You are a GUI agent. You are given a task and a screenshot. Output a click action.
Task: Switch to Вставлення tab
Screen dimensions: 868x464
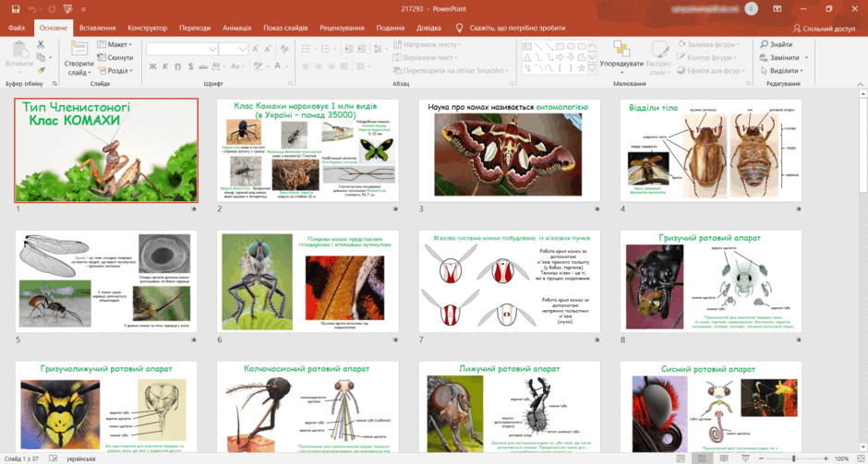[98, 29]
